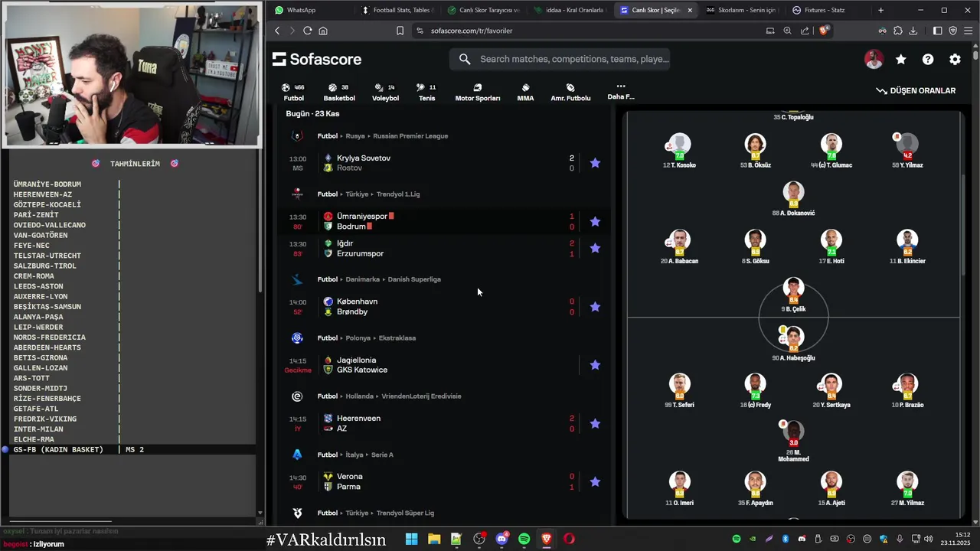Open the user profile avatar
Screen dimensions: 980x551
(x=874, y=59)
